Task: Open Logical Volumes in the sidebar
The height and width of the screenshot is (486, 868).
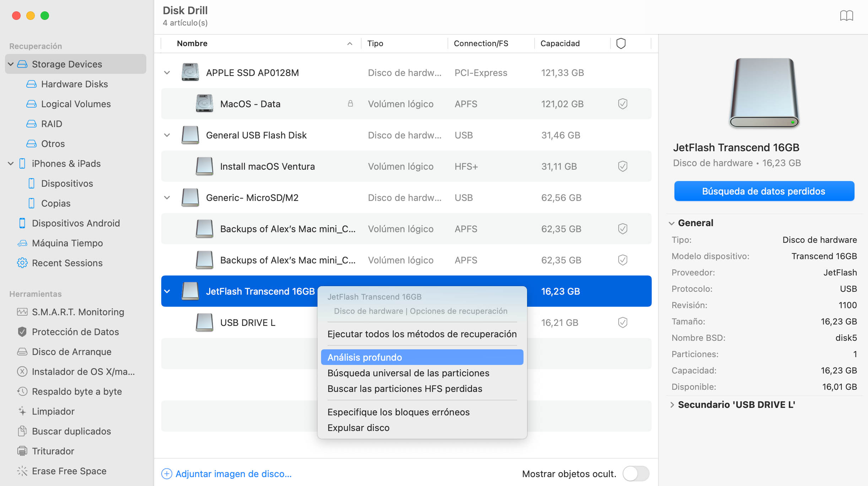Action: pos(76,104)
